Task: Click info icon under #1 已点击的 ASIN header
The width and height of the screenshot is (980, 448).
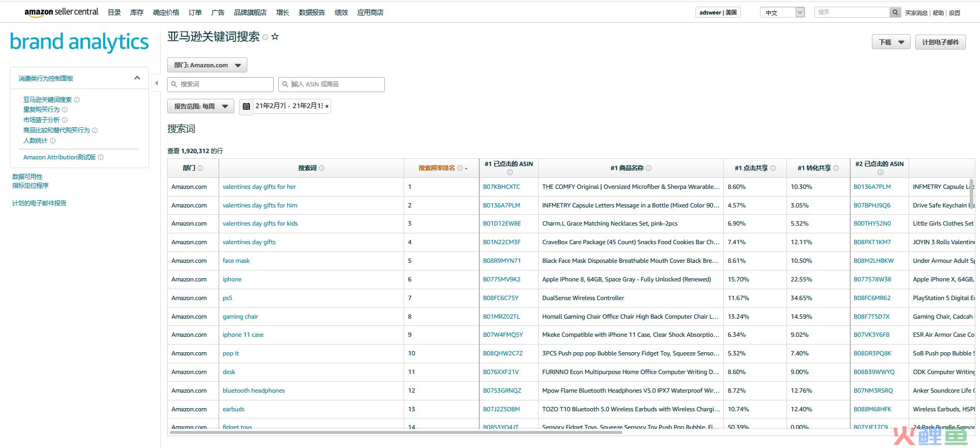Action: (x=510, y=172)
